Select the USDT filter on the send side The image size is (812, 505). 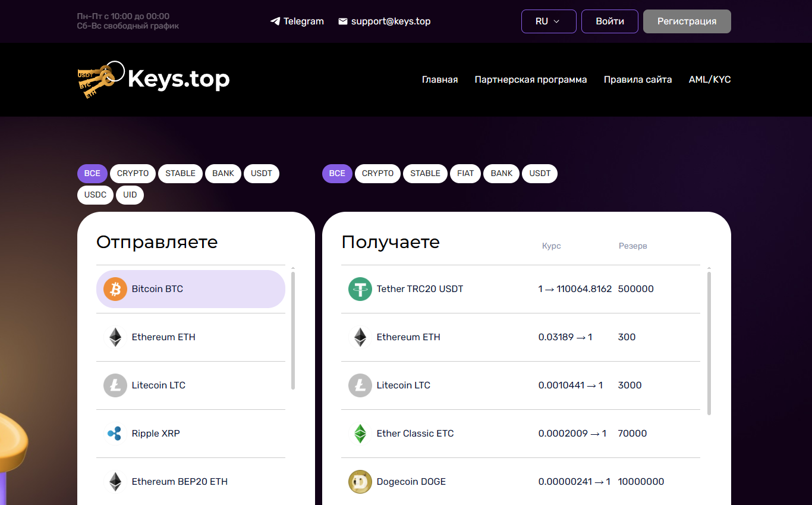pyautogui.click(x=262, y=174)
